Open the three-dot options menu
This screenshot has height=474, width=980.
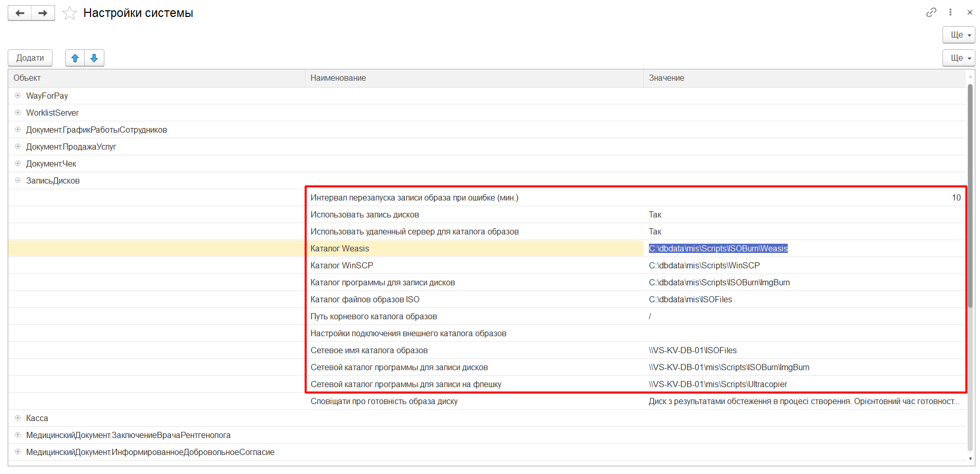950,12
